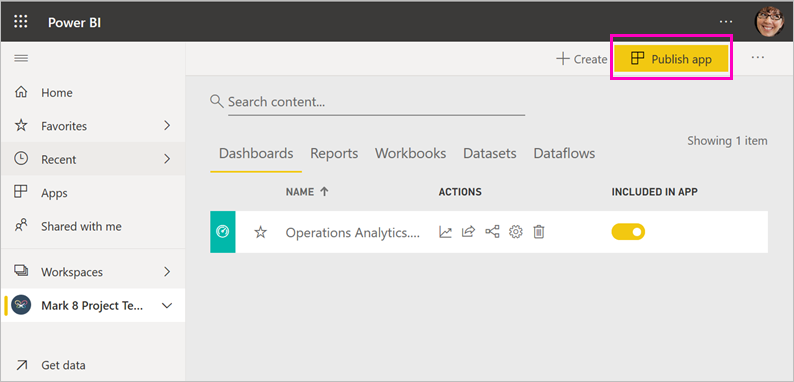
Task: Open more options ellipsis beside Publish app
Action: pyautogui.click(x=758, y=58)
